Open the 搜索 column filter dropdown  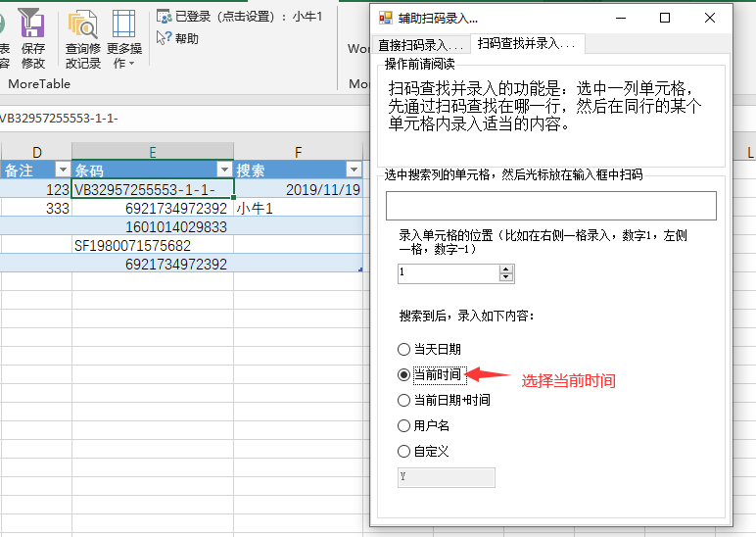pyautogui.click(x=354, y=170)
